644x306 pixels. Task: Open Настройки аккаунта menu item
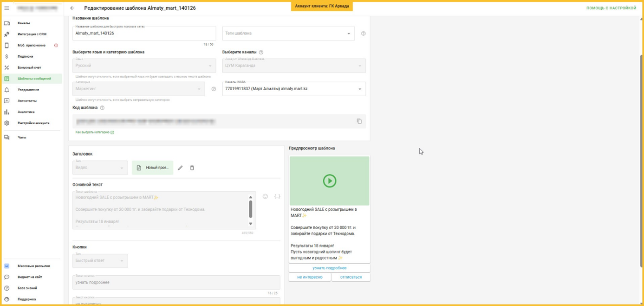click(33, 123)
